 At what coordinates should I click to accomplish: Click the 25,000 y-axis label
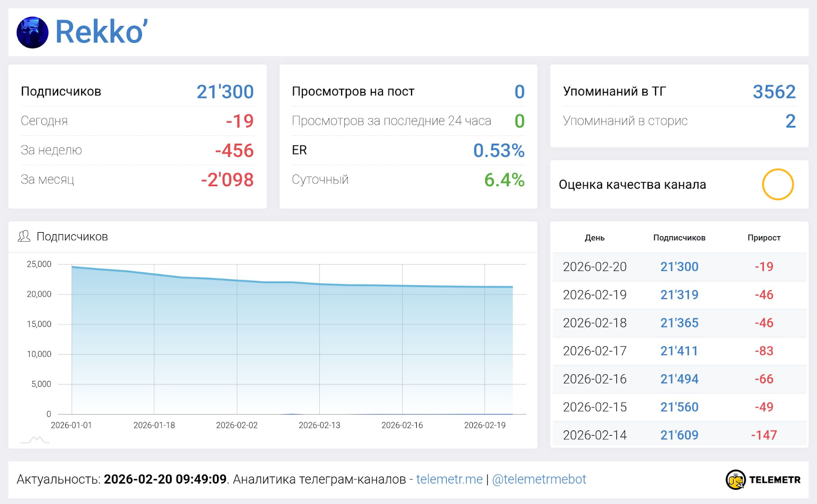39,264
